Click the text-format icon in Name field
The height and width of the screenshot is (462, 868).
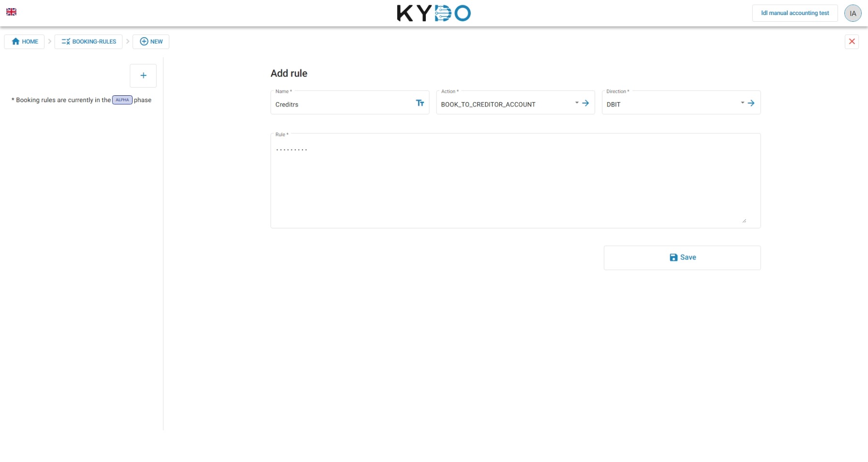point(420,103)
